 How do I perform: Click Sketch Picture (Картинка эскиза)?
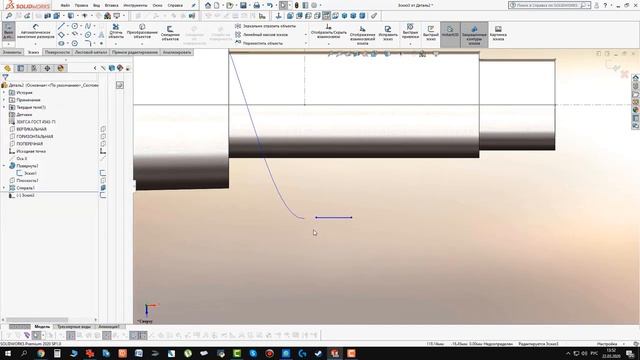(498, 33)
